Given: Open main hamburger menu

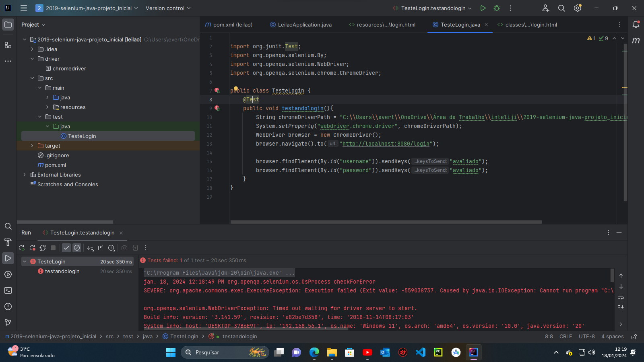Looking at the screenshot, I should (24, 8).
